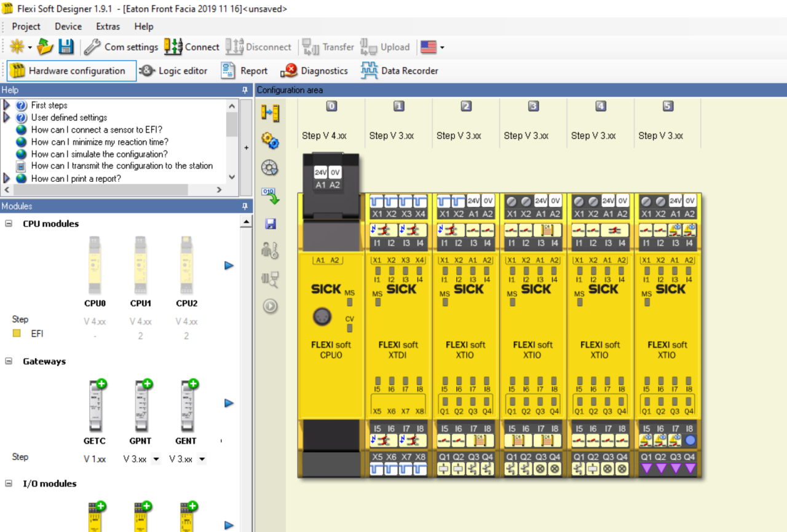Click the Connect toolbar button
The width and height of the screenshot is (787, 532).
tap(191, 47)
